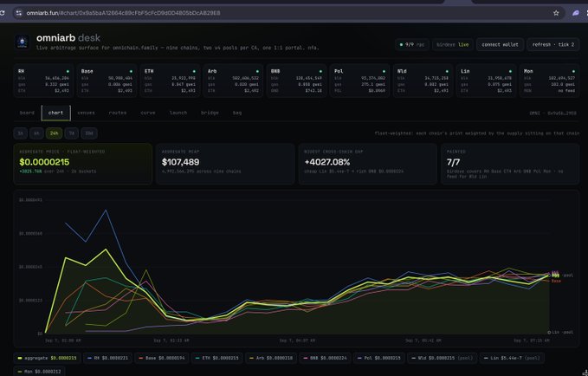
Task: Toggle the Mon series legend chip
Action: point(39,372)
